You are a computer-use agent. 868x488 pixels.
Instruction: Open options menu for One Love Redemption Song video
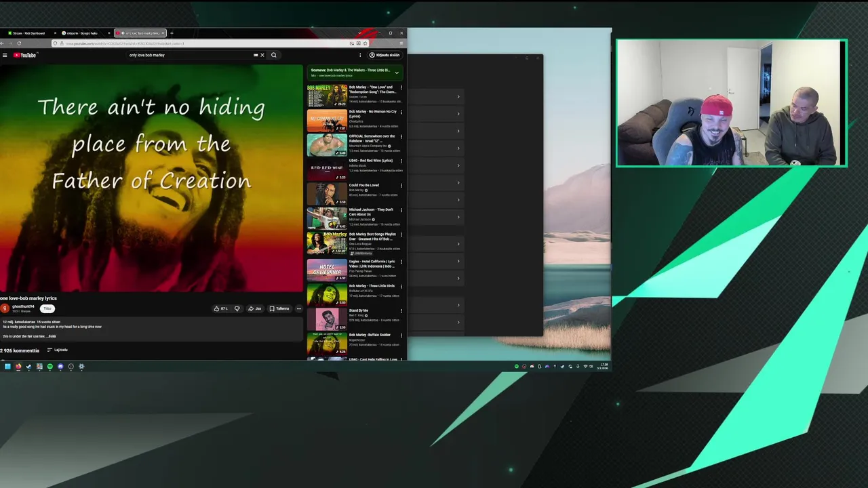tap(401, 87)
